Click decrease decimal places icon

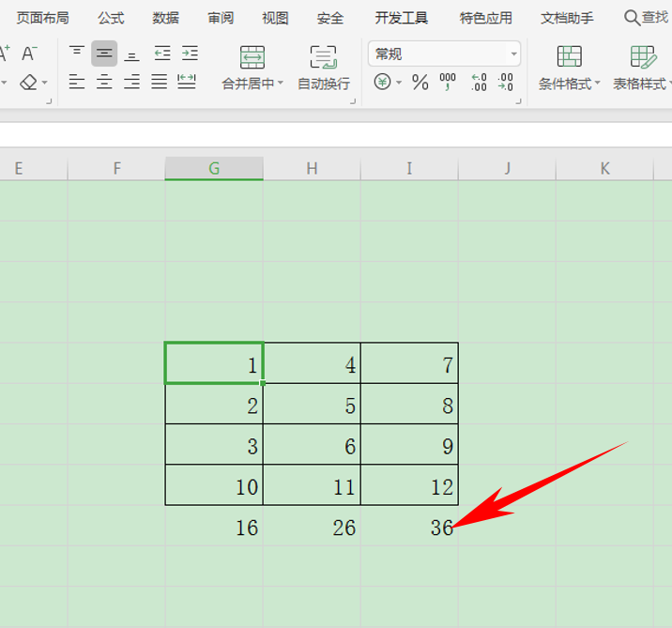[505, 82]
